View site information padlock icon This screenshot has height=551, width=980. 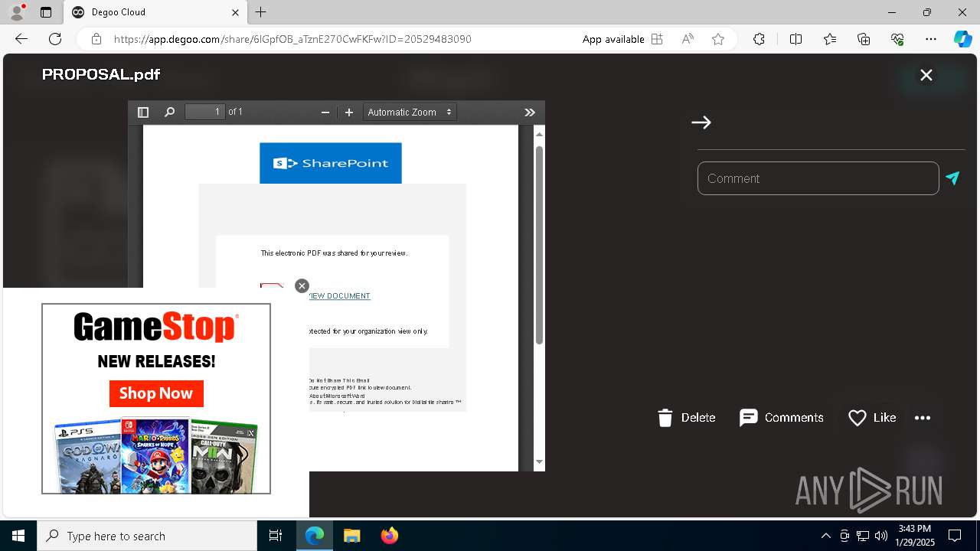click(96, 39)
